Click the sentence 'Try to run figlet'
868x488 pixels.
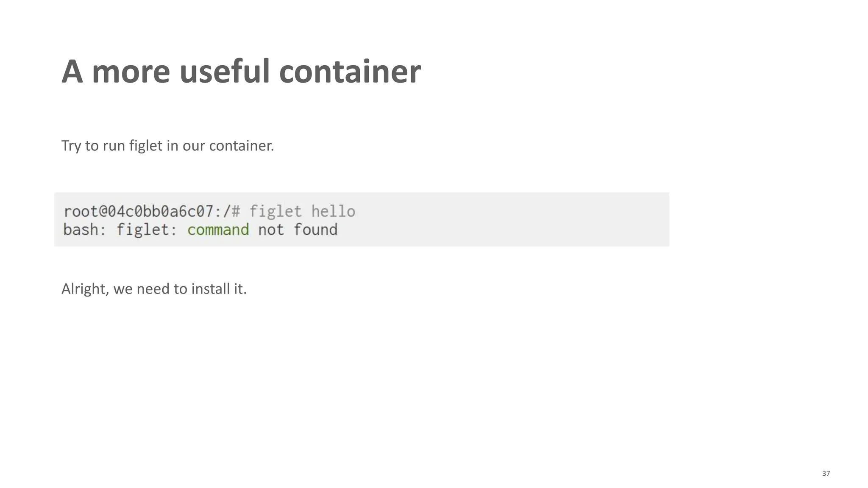coord(167,146)
